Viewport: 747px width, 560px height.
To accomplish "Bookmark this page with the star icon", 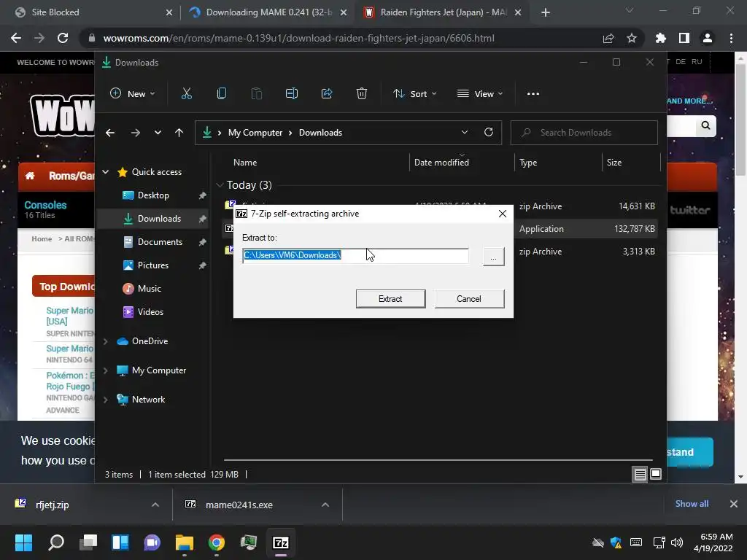I will tap(632, 38).
